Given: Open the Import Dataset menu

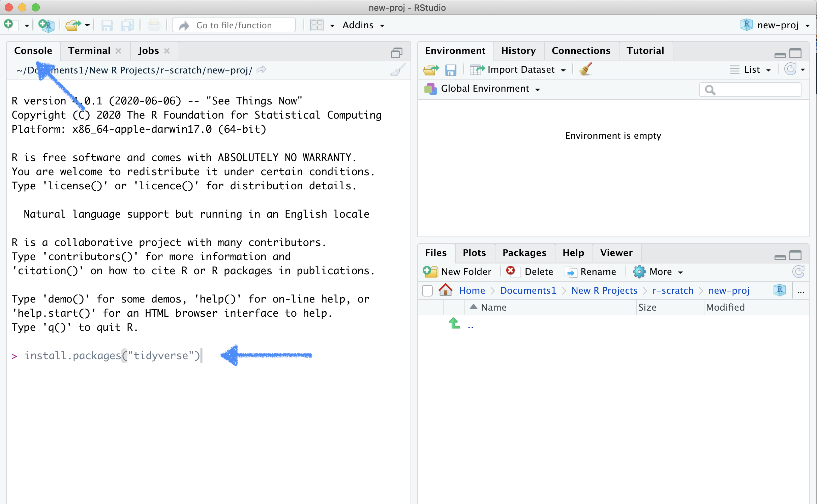Looking at the screenshot, I should coord(518,70).
